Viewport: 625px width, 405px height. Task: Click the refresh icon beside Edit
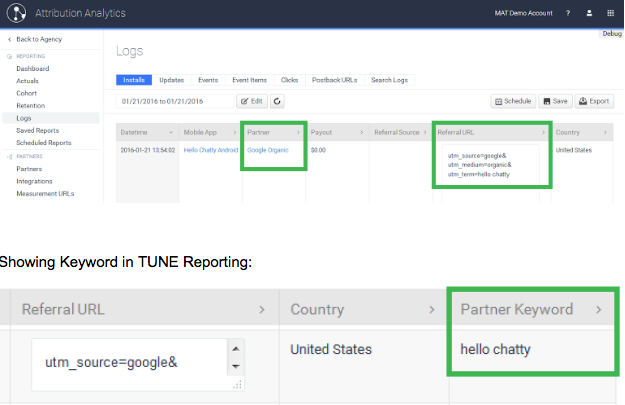click(276, 101)
